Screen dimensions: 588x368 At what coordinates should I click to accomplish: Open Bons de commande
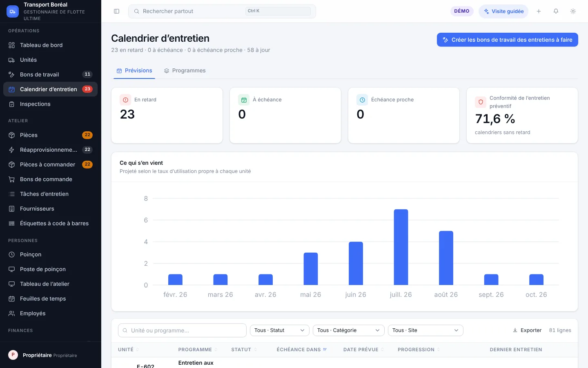tap(50, 179)
